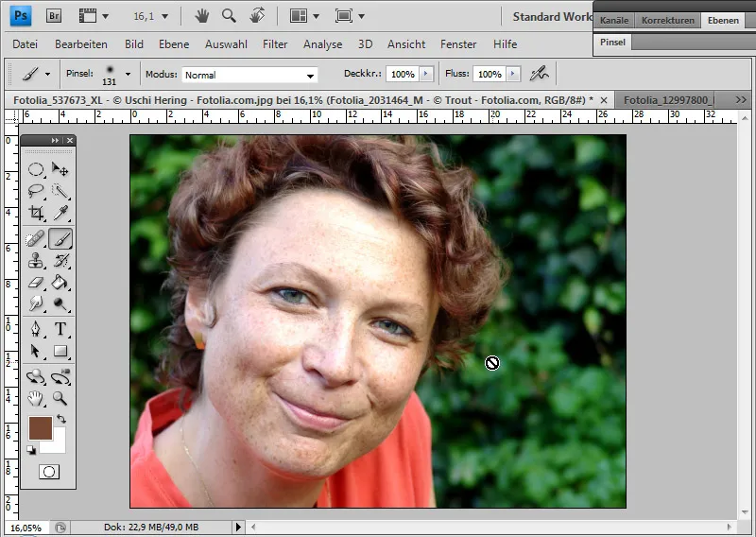Open the Fluss flow slider arrow
Image resolution: width=756 pixels, height=537 pixels.
513,74
